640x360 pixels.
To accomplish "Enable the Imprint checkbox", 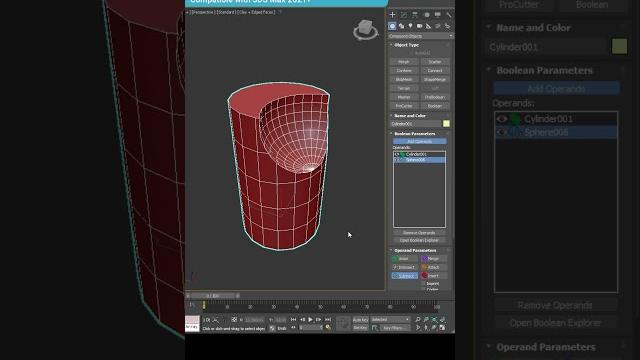I will point(423,283).
